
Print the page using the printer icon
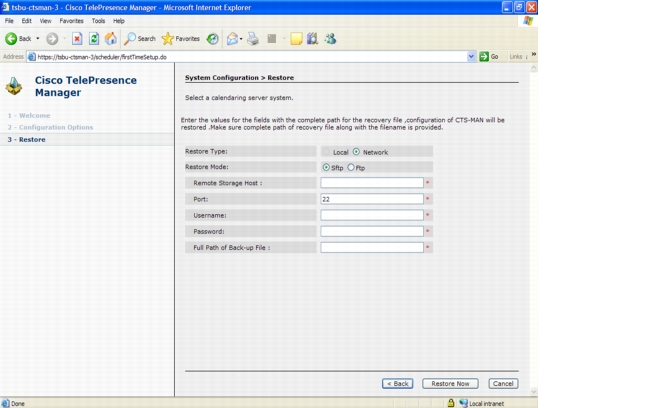point(253,39)
